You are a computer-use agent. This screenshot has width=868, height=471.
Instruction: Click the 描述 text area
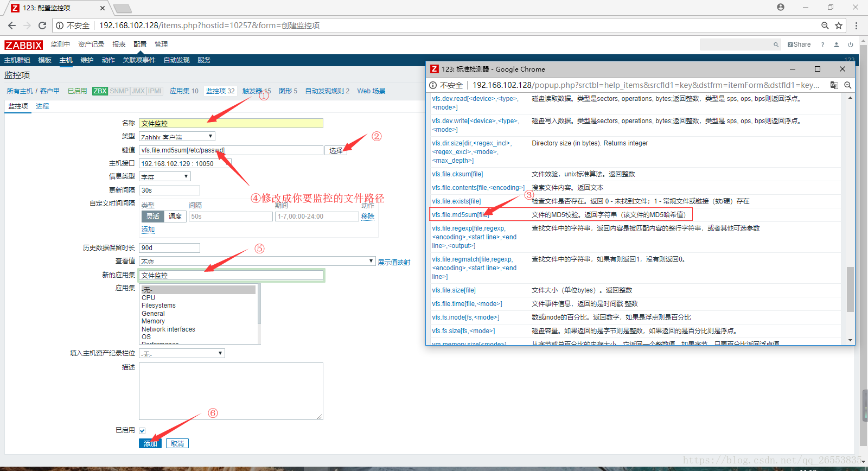(231, 391)
